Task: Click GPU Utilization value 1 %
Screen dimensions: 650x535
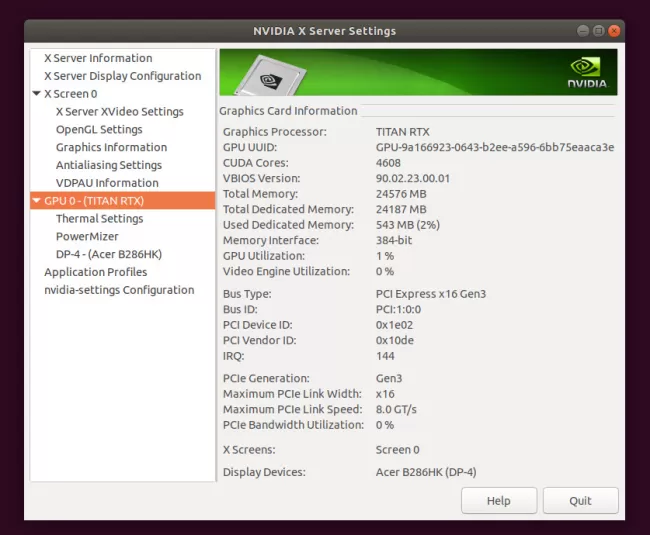Action: (385, 256)
